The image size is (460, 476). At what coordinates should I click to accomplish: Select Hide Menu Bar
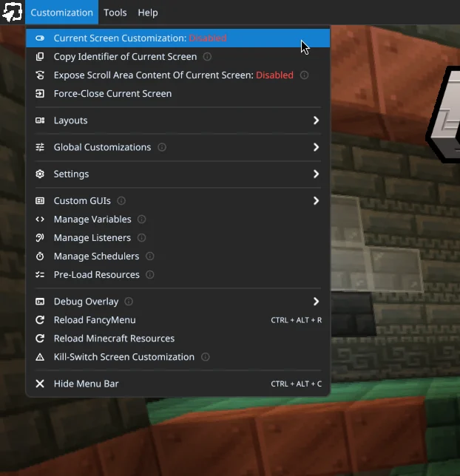pos(178,384)
